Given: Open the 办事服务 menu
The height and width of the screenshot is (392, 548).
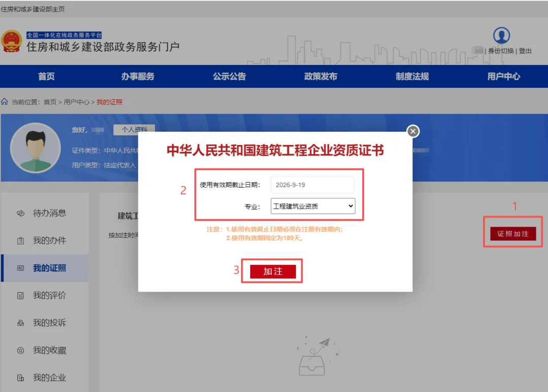Looking at the screenshot, I should (x=138, y=77).
